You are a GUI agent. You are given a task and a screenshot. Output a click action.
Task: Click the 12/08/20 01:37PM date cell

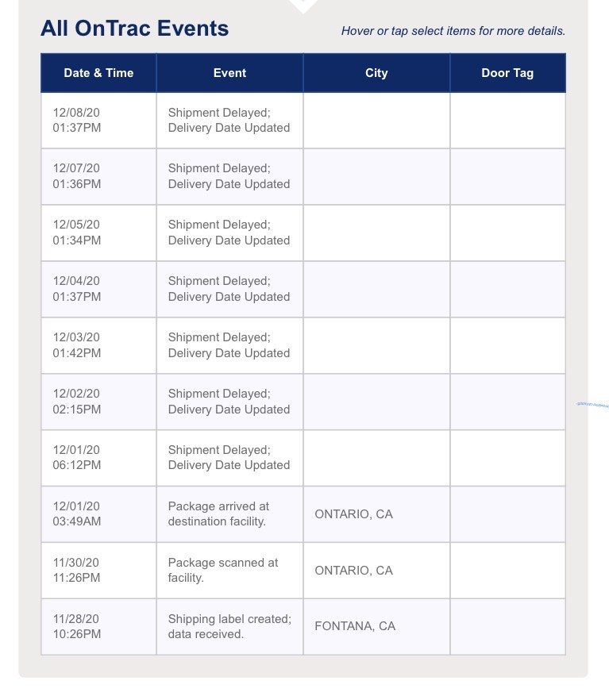pyautogui.click(x=77, y=121)
